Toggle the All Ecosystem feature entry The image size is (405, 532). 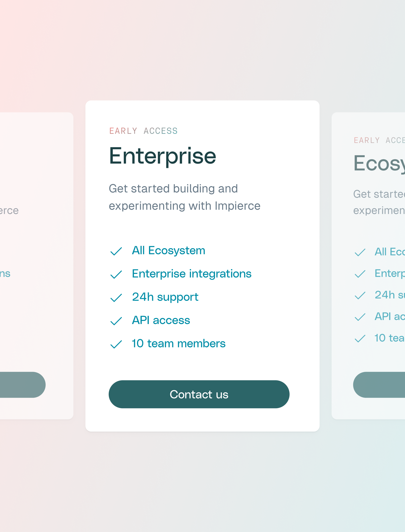point(168,250)
